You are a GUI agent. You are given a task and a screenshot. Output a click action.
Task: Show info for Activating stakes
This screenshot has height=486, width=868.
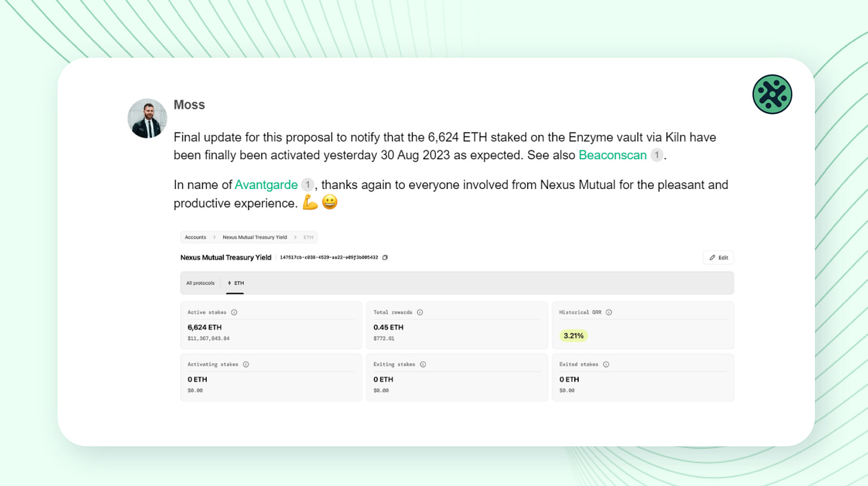(246, 364)
